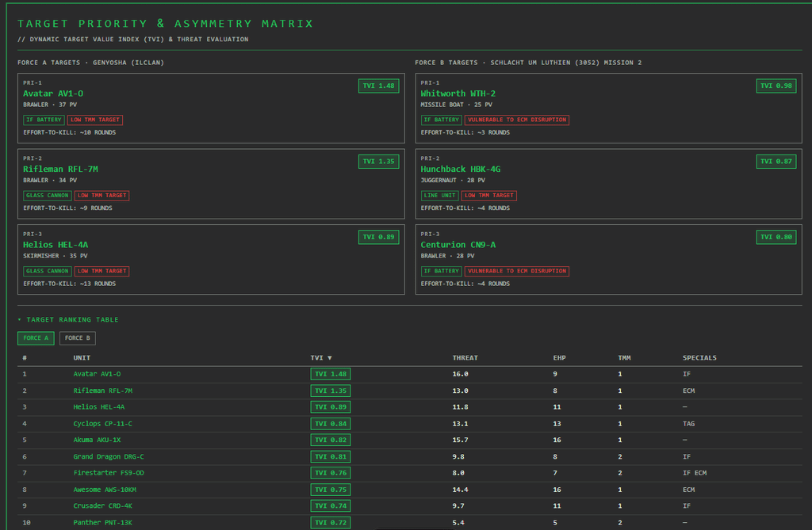This screenshot has height=530, width=812.
Task: Select Grand Dragon DRG-C table row
Action: pos(410,456)
